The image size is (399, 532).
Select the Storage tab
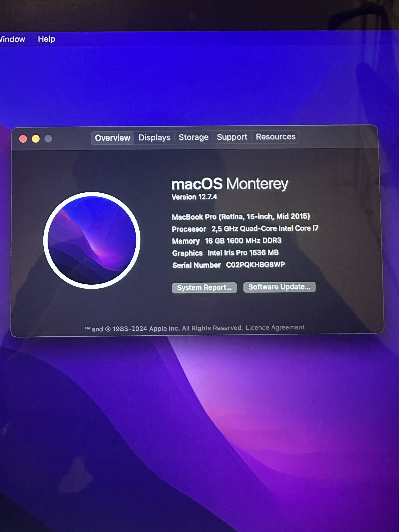coord(193,137)
